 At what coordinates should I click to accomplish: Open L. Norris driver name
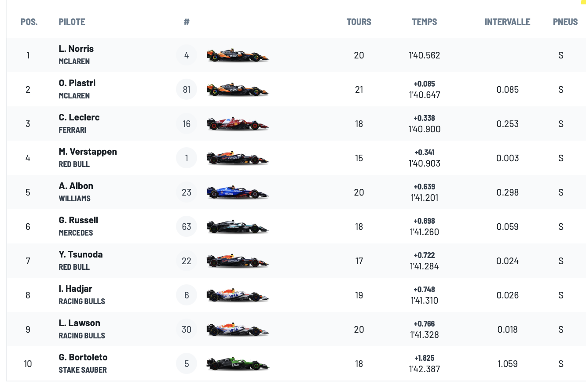(x=76, y=49)
